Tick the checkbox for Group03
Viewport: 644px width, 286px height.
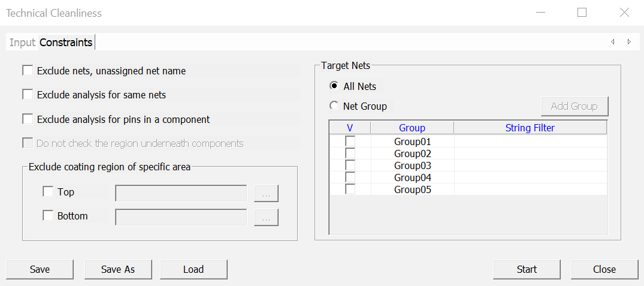(x=350, y=165)
